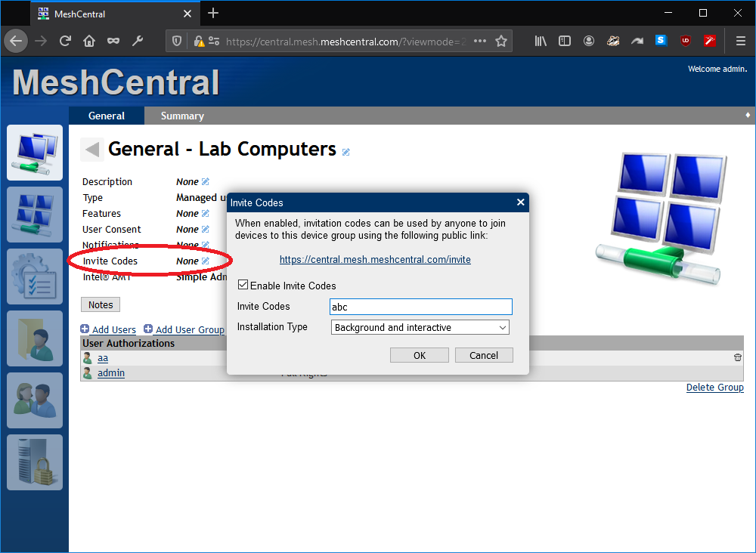
Task: Open the server with padlock sidebar icon
Action: [35, 462]
